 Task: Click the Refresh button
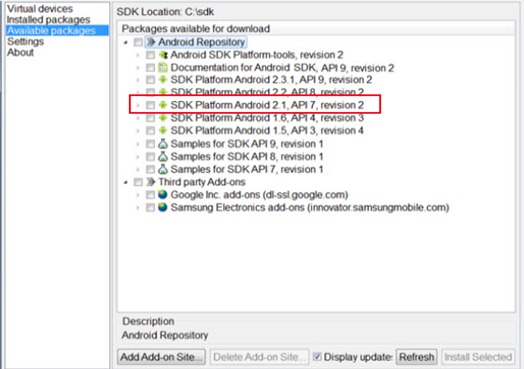tap(417, 357)
